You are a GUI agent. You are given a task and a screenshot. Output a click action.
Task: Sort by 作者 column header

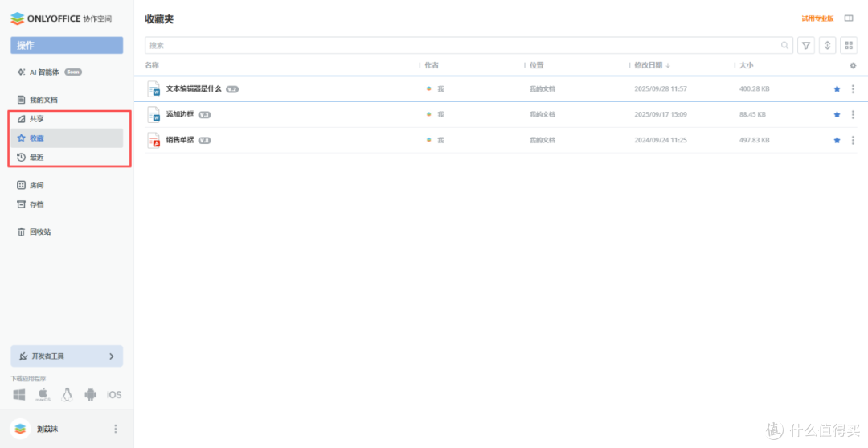pos(432,65)
